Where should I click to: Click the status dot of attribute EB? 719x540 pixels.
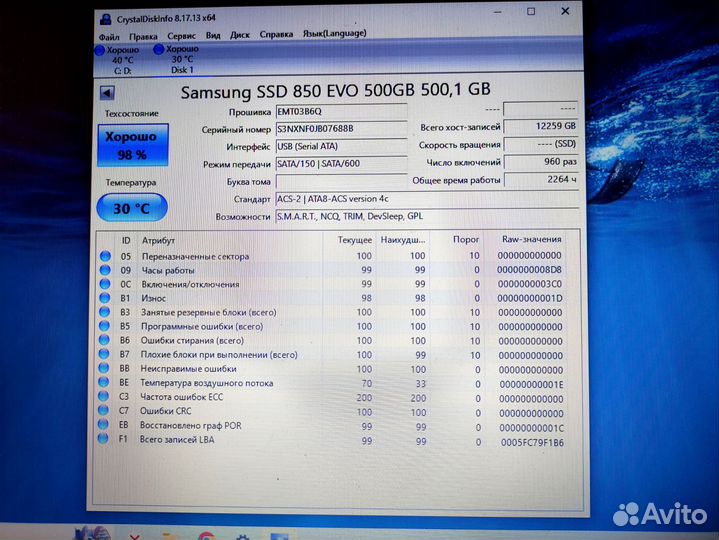(103, 424)
